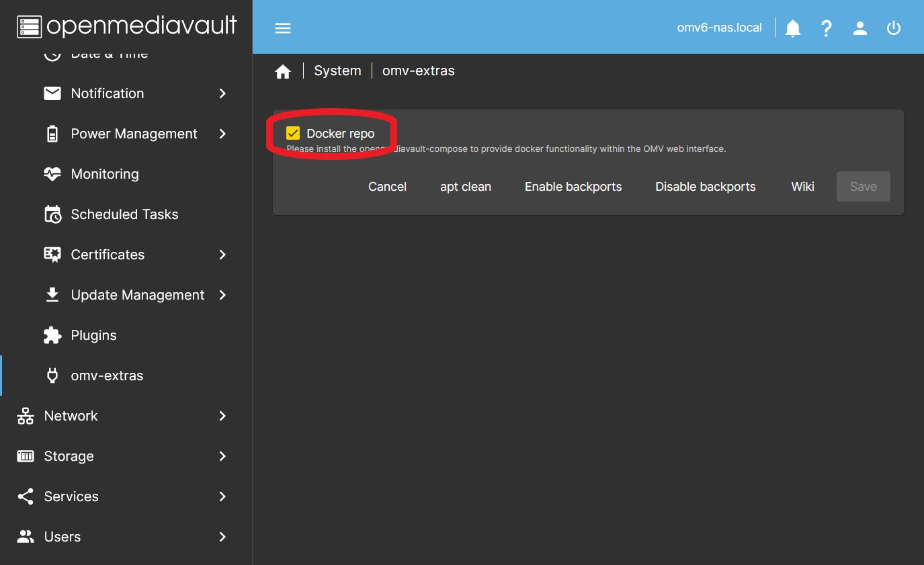Viewport: 924px width, 565px height.
Task: Click the power icon in header
Action: (893, 28)
